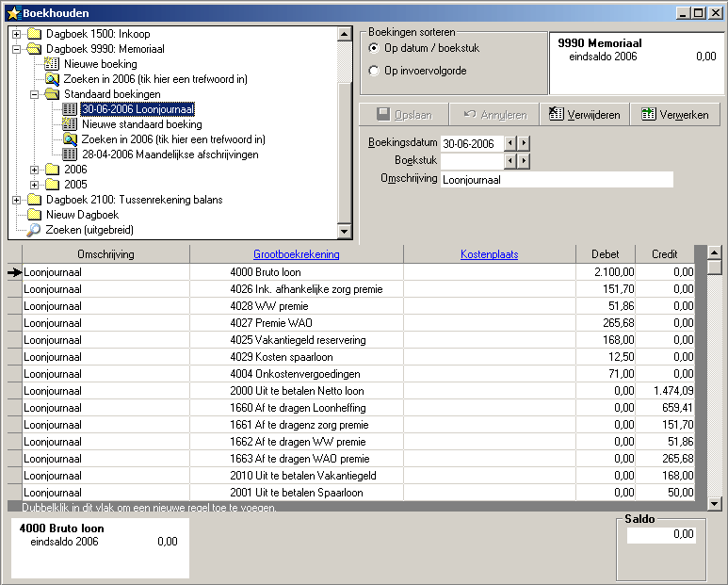728x585 pixels.
Task: Click the Credit value 659,41
Action: pos(665,408)
